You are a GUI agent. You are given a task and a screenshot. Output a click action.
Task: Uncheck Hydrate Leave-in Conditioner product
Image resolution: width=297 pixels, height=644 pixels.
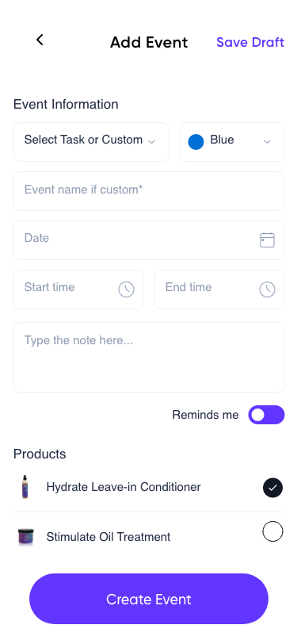click(x=272, y=488)
